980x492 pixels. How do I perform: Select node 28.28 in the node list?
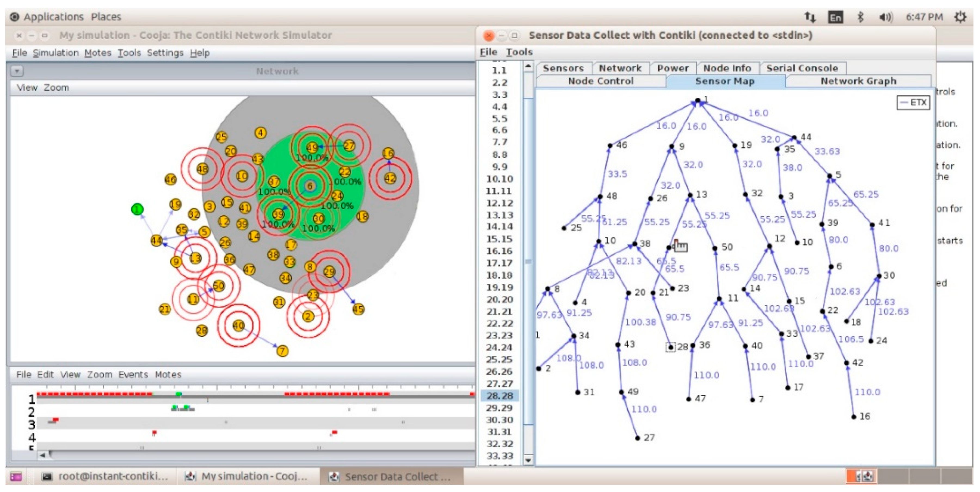click(500, 396)
